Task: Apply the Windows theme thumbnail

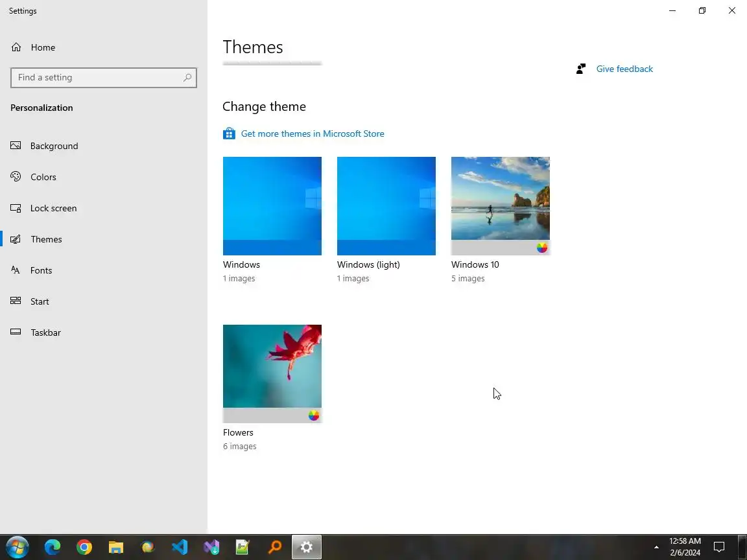Action: point(272,205)
